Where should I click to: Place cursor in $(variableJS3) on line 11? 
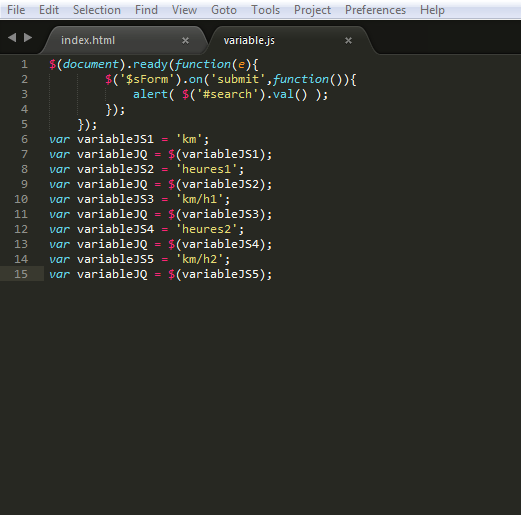pos(217,214)
